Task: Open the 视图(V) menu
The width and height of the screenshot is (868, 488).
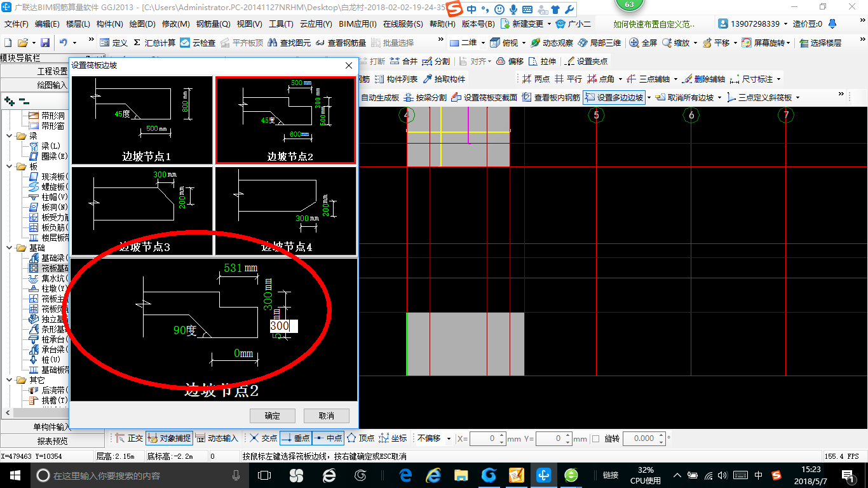Action: [x=250, y=24]
